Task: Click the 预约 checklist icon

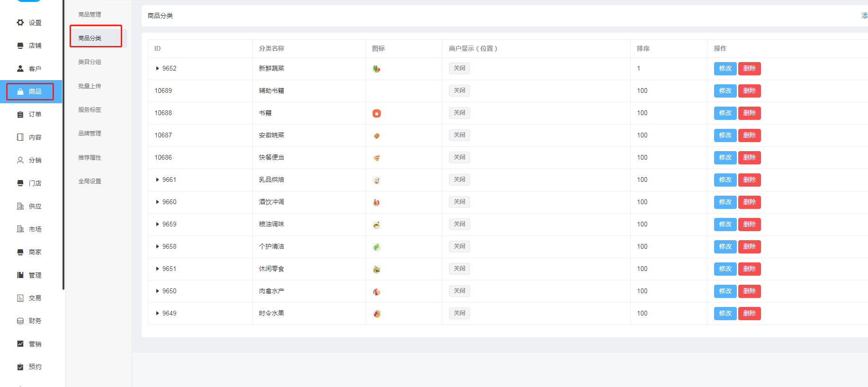Action: tap(20, 367)
